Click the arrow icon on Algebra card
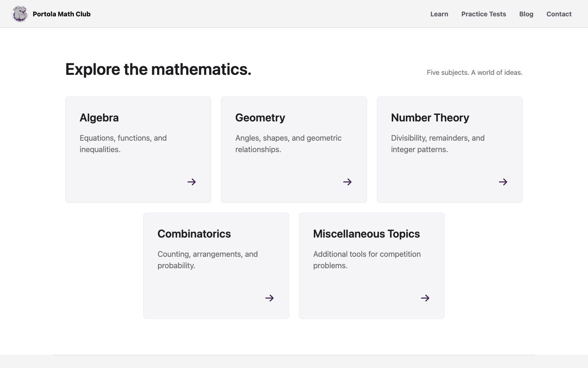The width and height of the screenshot is (588, 368). [x=192, y=182]
